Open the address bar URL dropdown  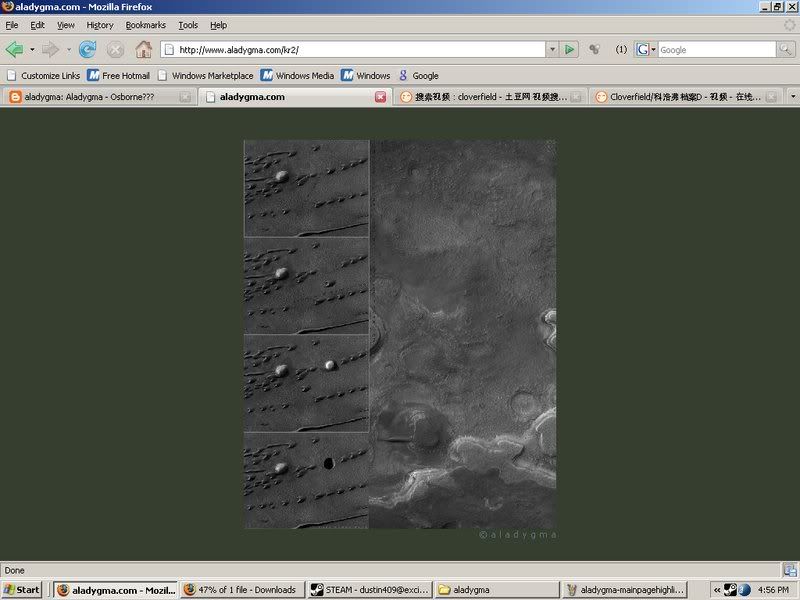point(551,49)
